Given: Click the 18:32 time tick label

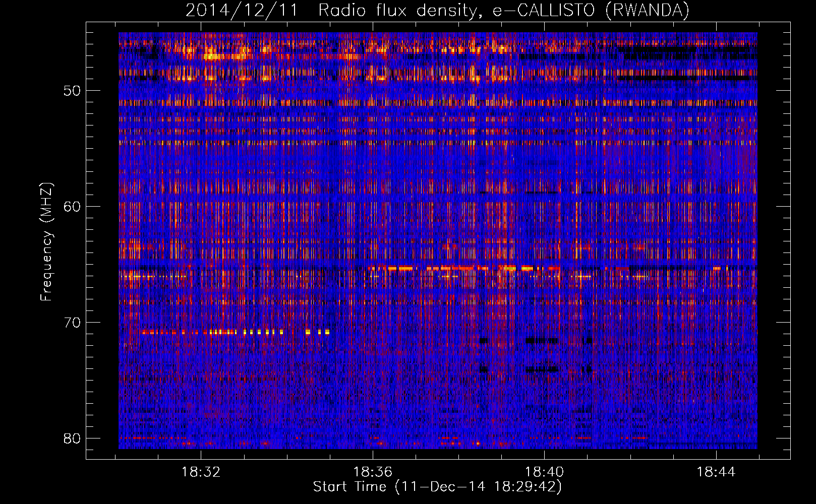Looking at the screenshot, I should [201, 472].
